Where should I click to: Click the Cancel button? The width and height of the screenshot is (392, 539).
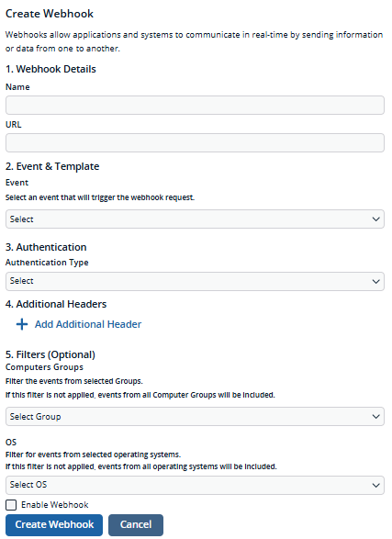136,524
